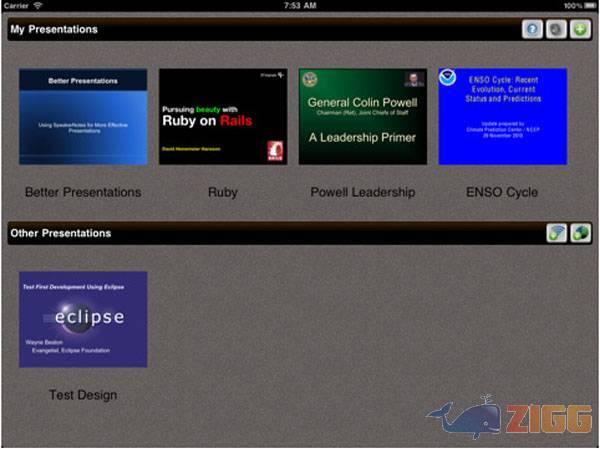Image resolution: width=600 pixels, height=449 pixels.
Task: Open the Ruby on Rails thumbnail
Action: 223,117
